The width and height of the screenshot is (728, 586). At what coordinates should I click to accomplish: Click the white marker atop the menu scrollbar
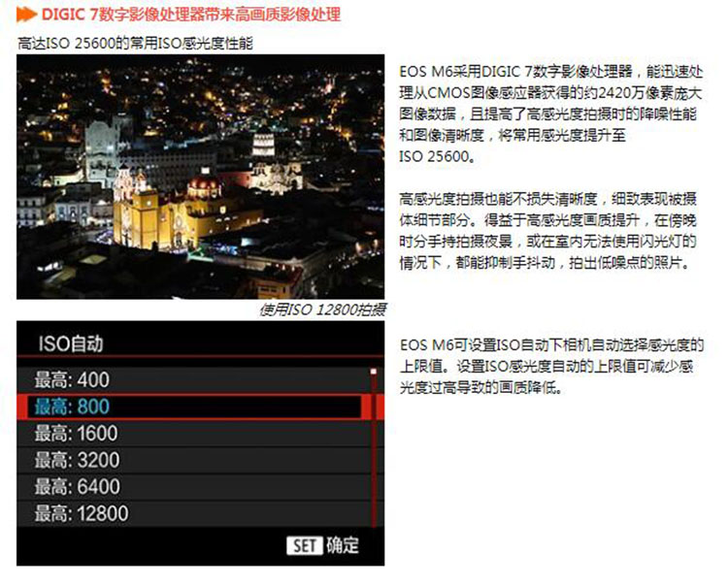[373, 372]
